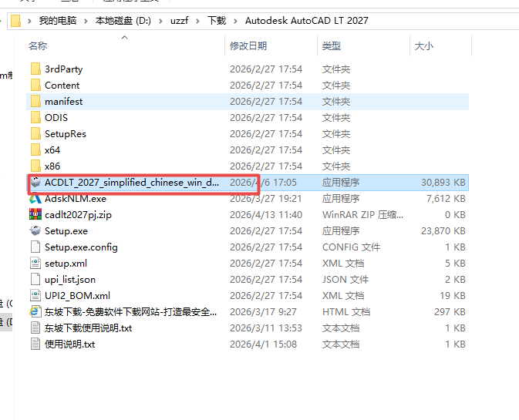Select 使用说明.txt file name
This screenshot has height=420, width=519.
[x=70, y=344]
